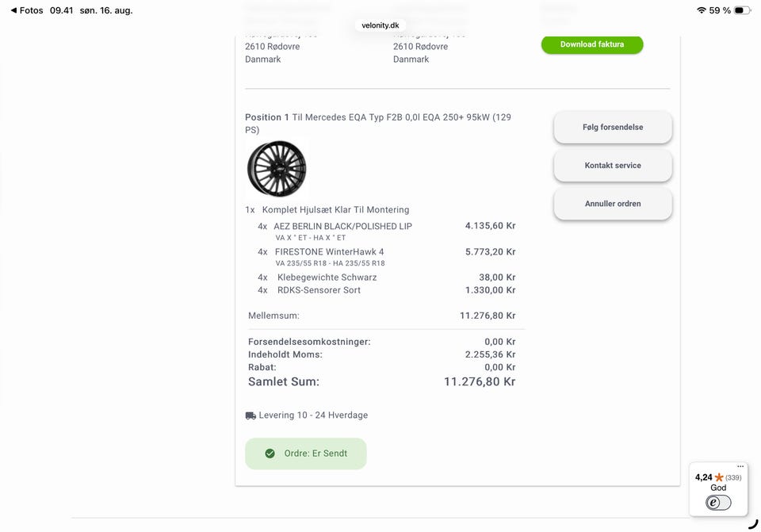
Task: Click the 5.773,20 Kr price
Action: coord(490,252)
